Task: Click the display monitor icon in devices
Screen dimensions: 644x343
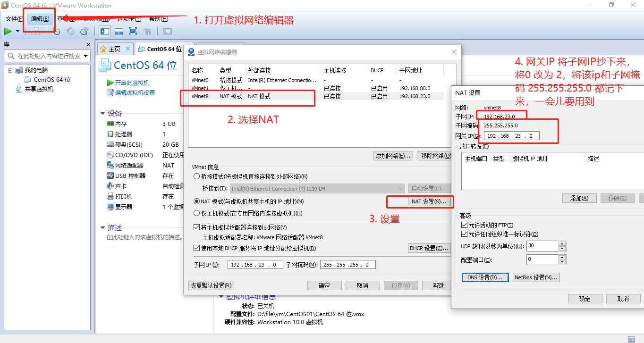Action: click(110, 207)
